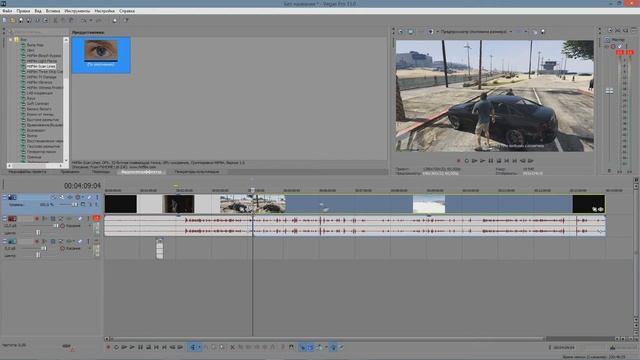
Task: Reset the red clip indicator on master meter
Action: [x=625, y=53]
